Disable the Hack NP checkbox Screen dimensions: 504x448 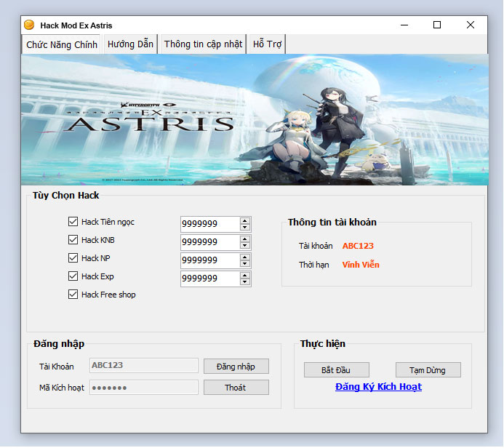[x=73, y=258]
